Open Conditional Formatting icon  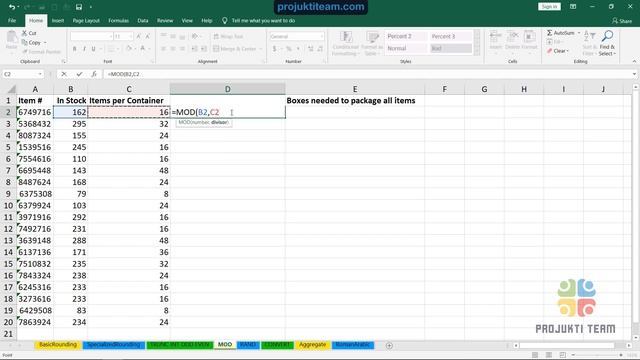346,37
